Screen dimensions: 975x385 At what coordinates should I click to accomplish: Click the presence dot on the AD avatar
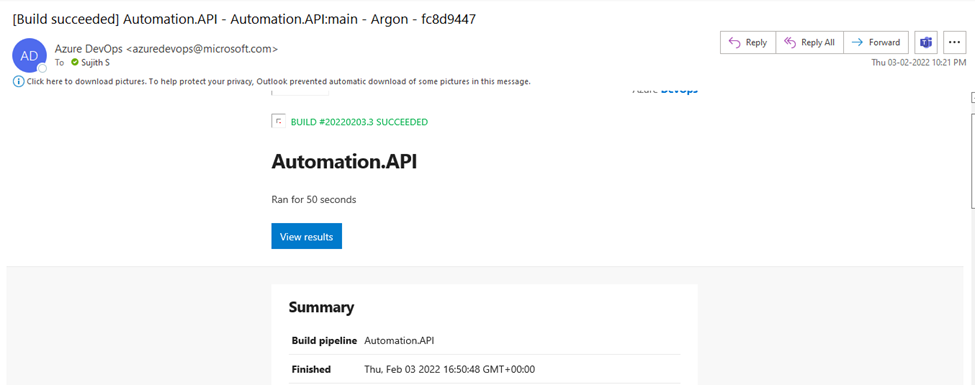[x=42, y=68]
